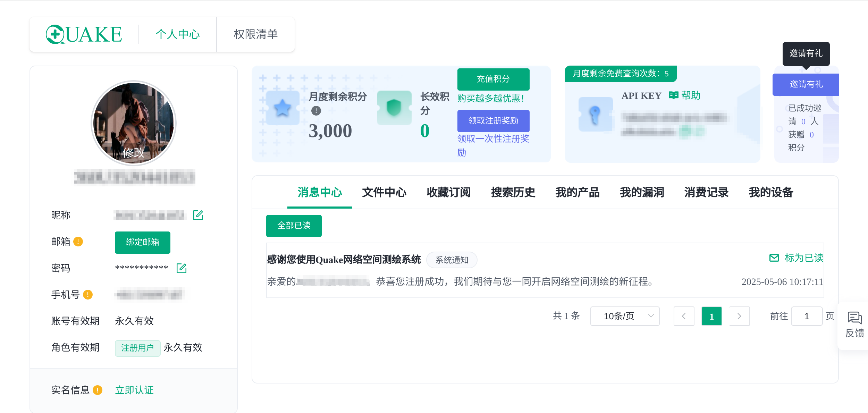
Task: Click the warning icon beside 邮箱
Action: pyautogui.click(x=78, y=242)
